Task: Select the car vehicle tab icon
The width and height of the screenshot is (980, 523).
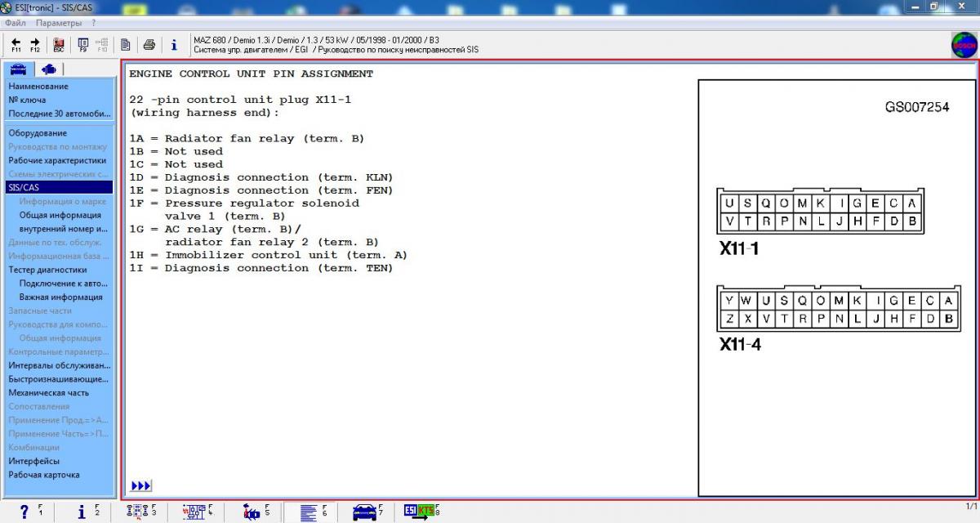Action: click(x=19, y=69)
